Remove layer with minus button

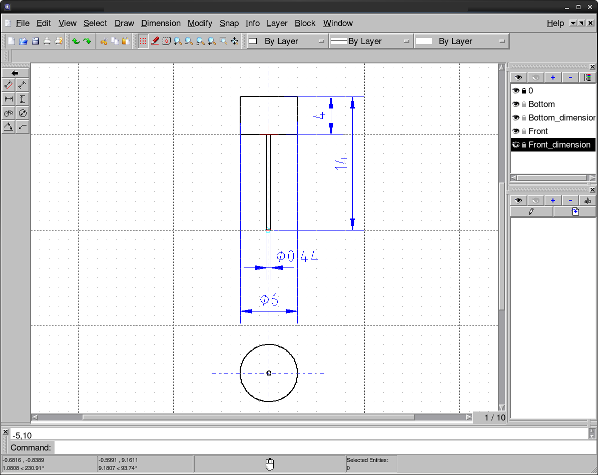[570, 77]
